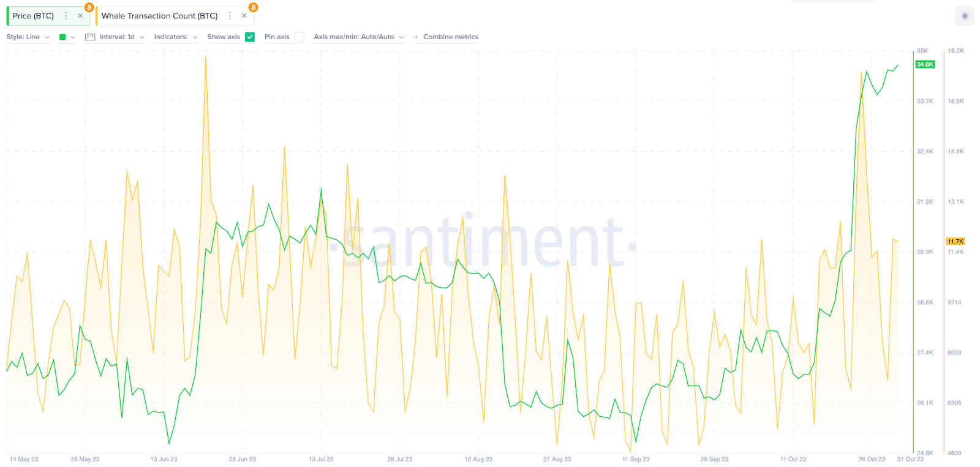Screen dimensions: 980x467
Task: Remove Whale Transaction Count metric
Action: (244, 16)
